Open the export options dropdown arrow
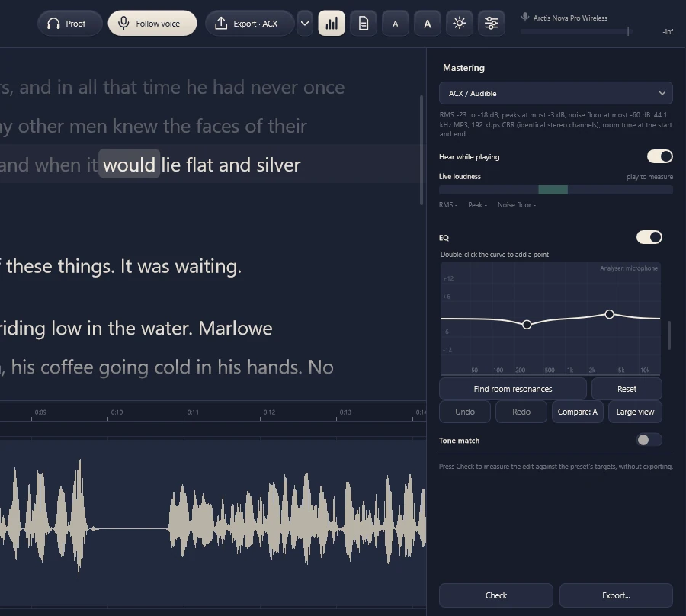The width and height of the screenshot is (686, 616). coord(304,24)
